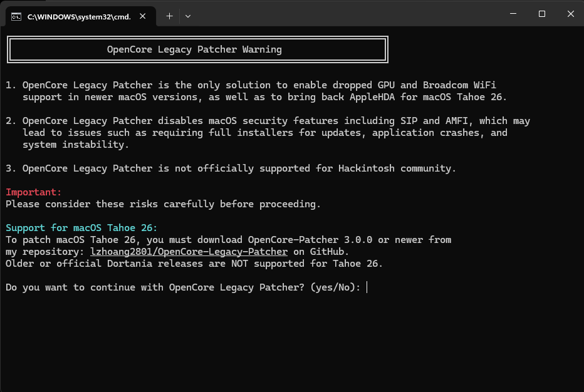
Task: Click the input cursor after the (yes/No) prompt
Action: [x=367, y=287]
